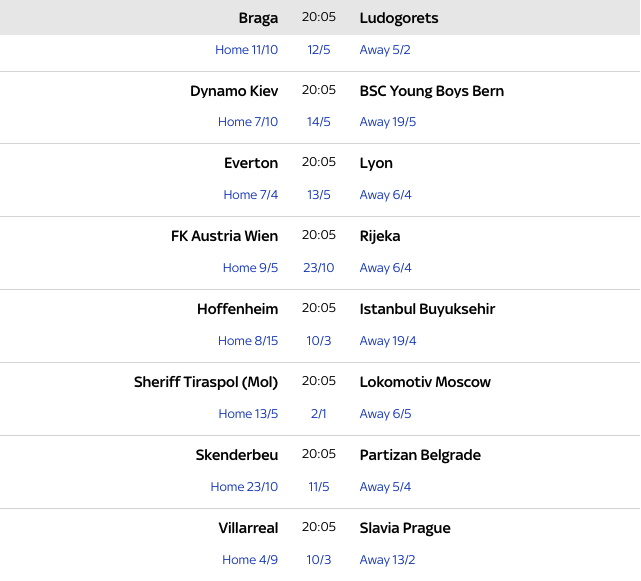Select the 23/10 draw odds
The width and height of the screenshot is (641, 581).
coord(319,268)
